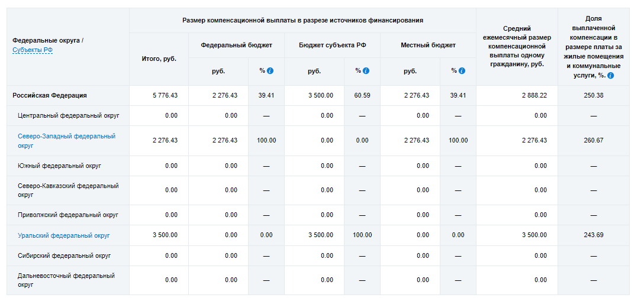This screenshot has height=301, width=644.
Task: Click info icon under Федеральный бюджет percent column
Action: [x=271, y=71]
